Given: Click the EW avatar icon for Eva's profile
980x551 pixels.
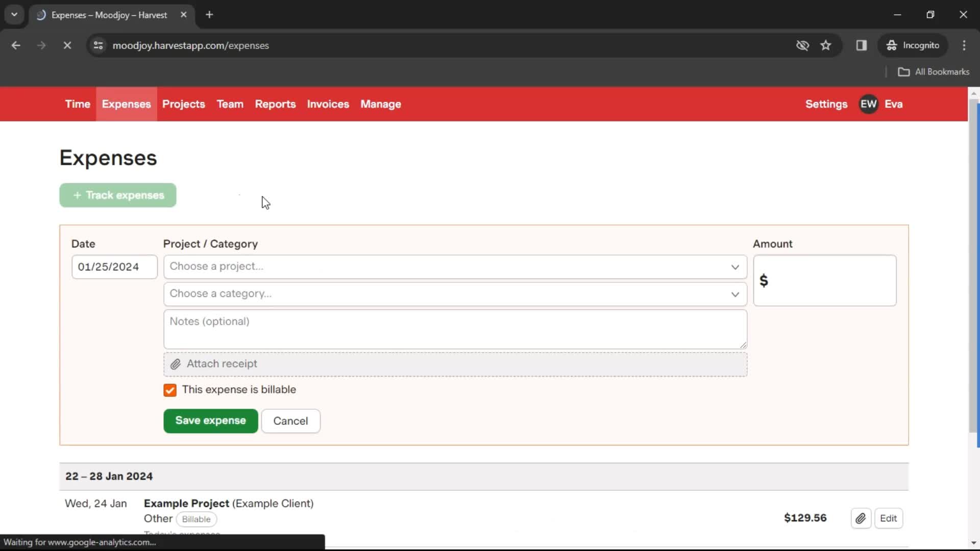Looking at the screenshot, I should pos(870,104).
